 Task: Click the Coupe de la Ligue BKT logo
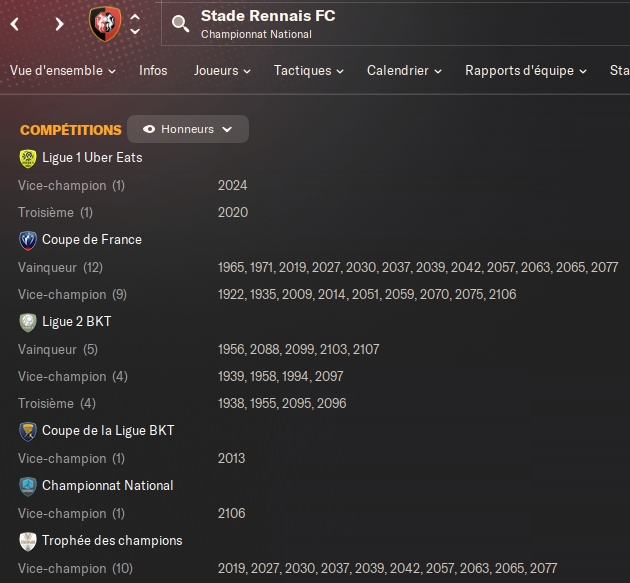tap(27, 431)
